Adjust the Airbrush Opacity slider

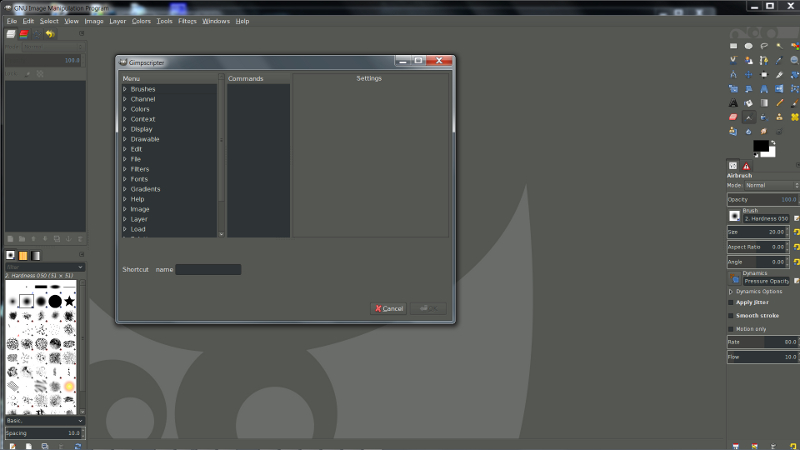tap(763, 199)
